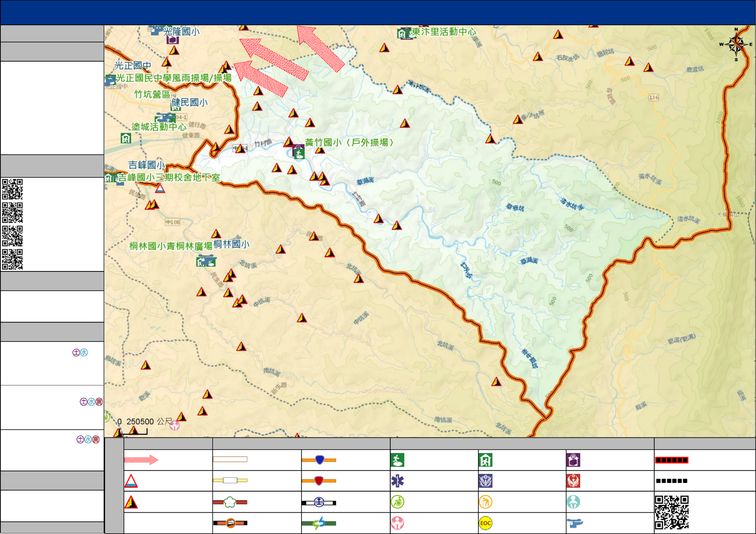Click the pink care icon beside the scale bar
Image resolution: width=756 pixels, height=534 pixels.
click(x=175, y=426)
